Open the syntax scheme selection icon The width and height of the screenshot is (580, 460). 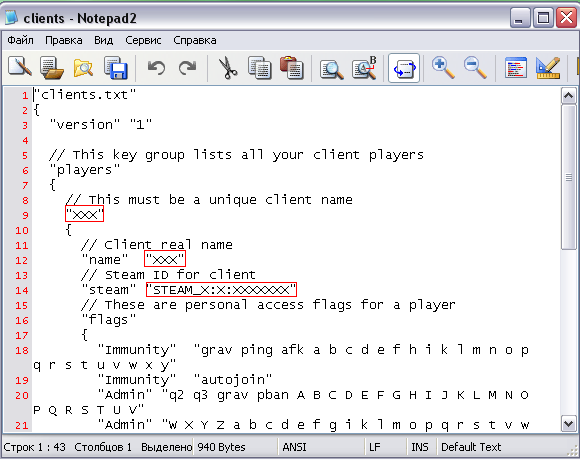click(x=516, y=68)
